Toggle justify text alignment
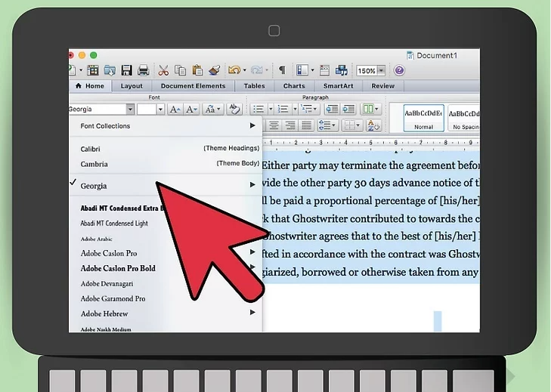This screenshot has width=551, height=392. [x=307, y=125]
